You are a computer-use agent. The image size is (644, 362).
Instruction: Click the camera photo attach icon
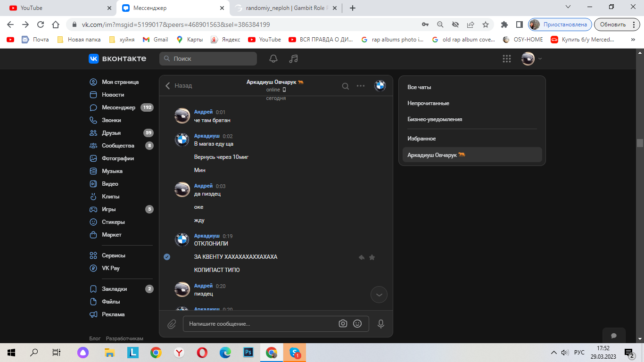(x=343, y=324)
